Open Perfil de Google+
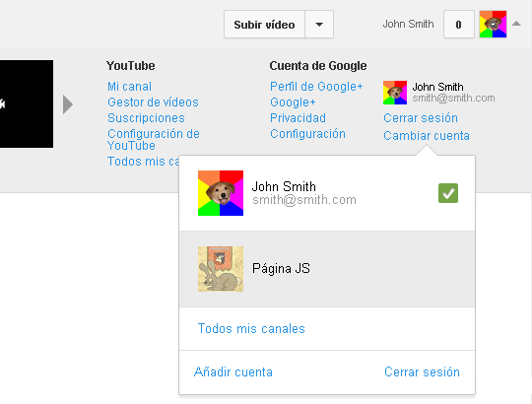This screenshot has height=404, width=532. pos(316,87)
